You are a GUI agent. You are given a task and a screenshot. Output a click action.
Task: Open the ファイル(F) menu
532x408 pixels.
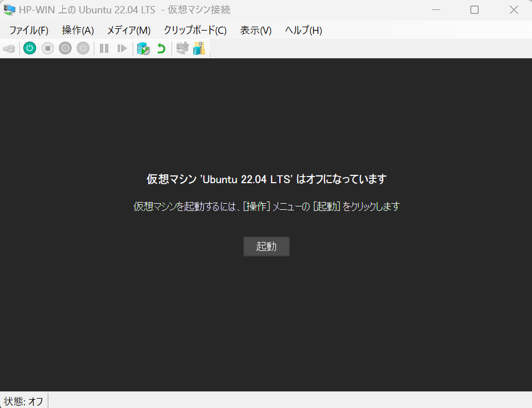coord(29,30)
